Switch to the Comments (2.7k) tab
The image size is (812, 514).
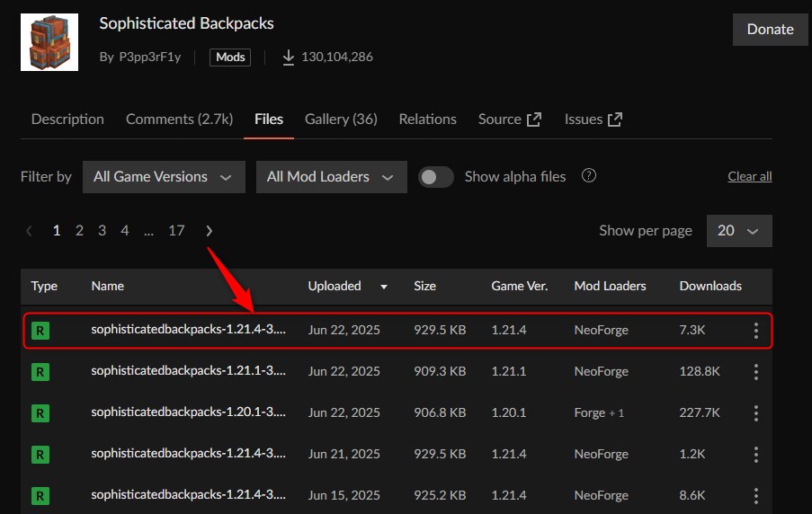[179, 120]
